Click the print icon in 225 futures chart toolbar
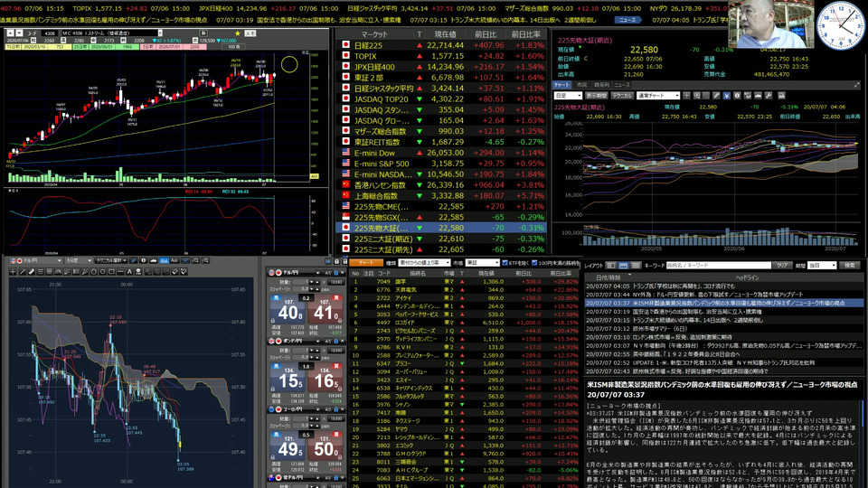This screenshot has width=868, height=488. (x=782, y=96)
